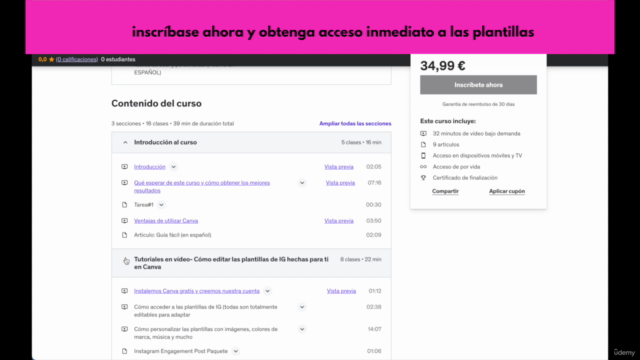Screen dimensions: 640x360
Task: Click the document icon beside Artículo: Guía fácil
Action: click(x=124, y=235)
